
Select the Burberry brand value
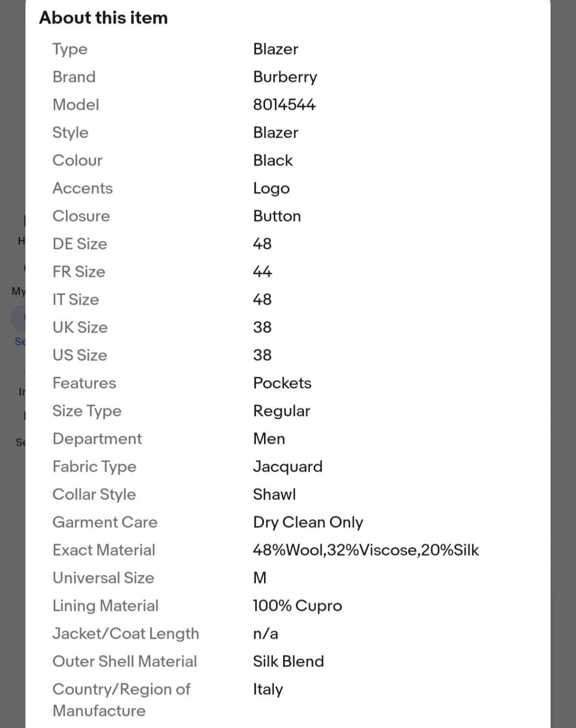[285, 77]
